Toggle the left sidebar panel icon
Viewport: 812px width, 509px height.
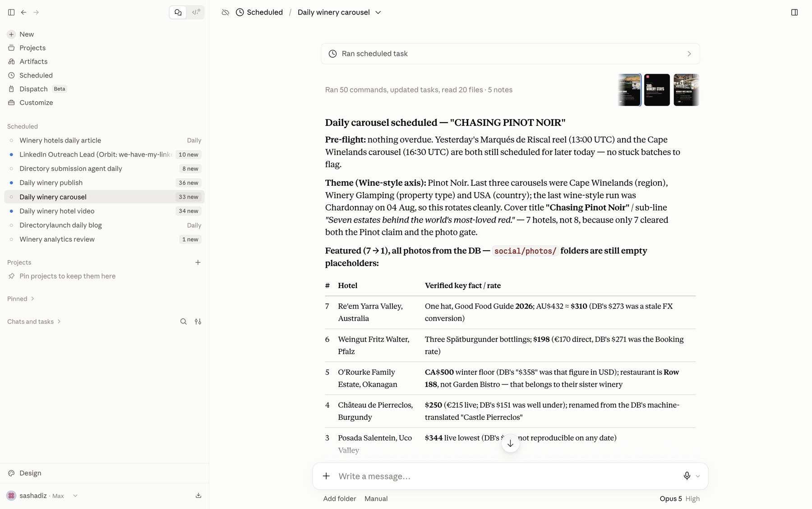click(x=11, y=12)
